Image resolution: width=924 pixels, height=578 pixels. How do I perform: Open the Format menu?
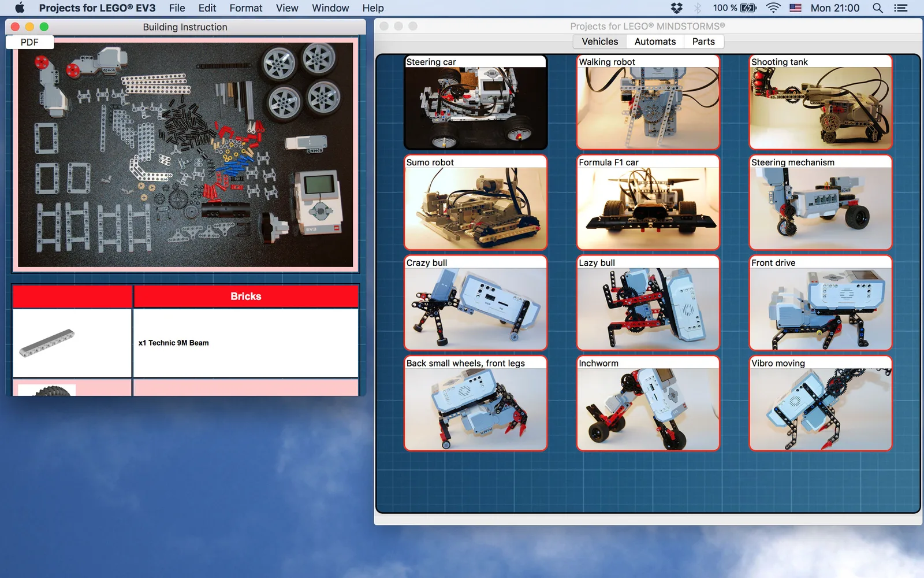(x=245, y=8)
